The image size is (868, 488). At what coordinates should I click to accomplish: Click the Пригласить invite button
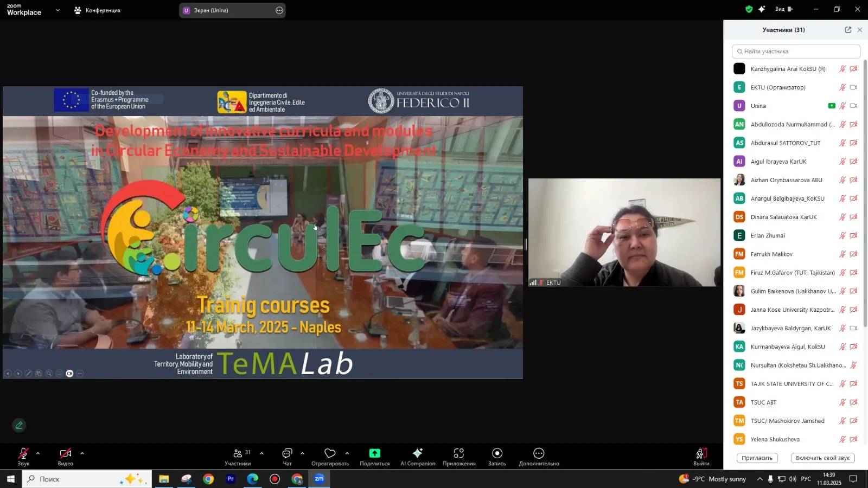757,458
